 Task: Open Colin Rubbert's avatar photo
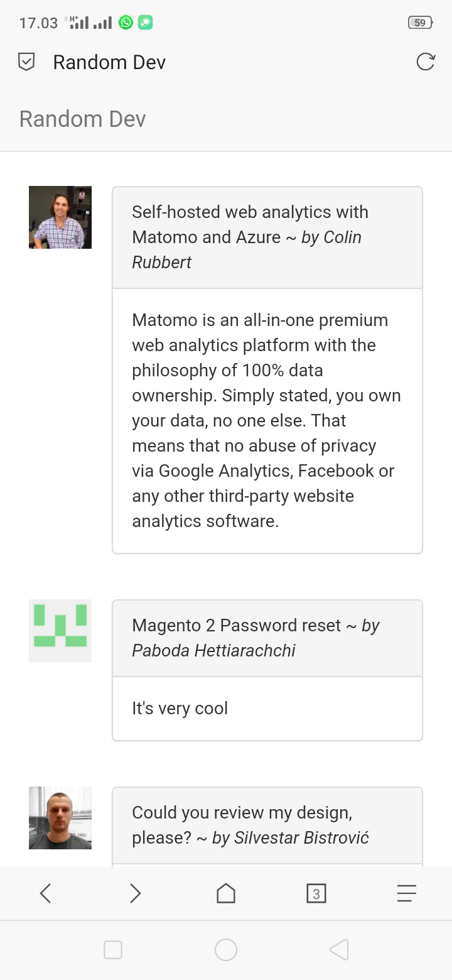pyautogui.click(x=60, y=217)
